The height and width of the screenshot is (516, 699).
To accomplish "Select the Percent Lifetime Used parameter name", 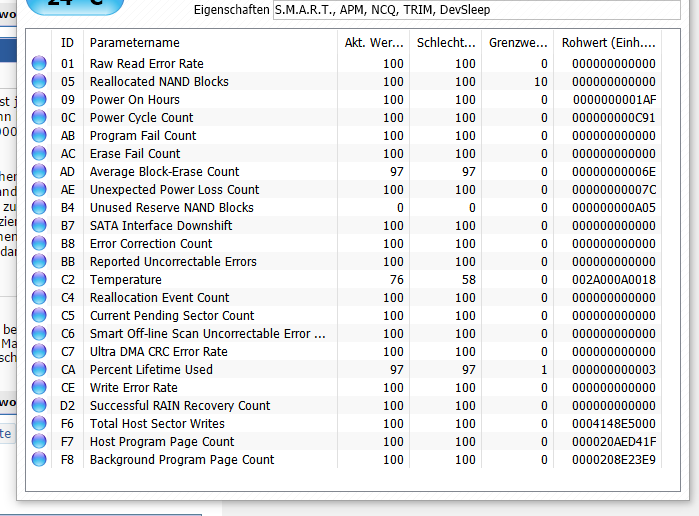I will coord(151,370).
